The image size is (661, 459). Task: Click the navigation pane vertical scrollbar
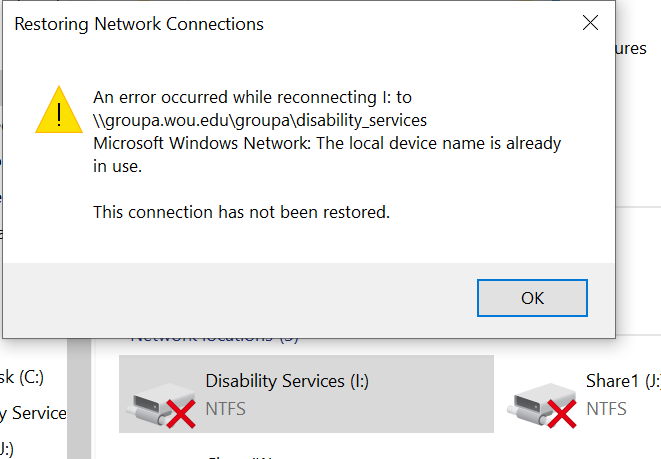click(79, 398)
